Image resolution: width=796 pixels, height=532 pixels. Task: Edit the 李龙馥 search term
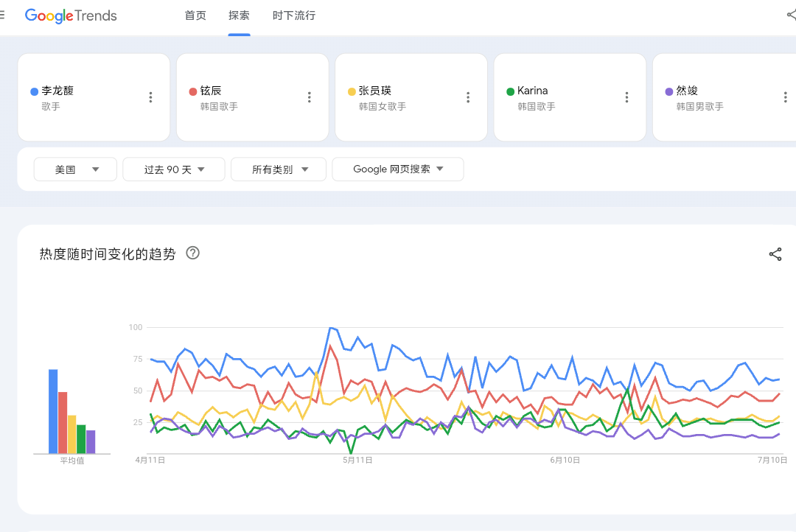point(57,91)
